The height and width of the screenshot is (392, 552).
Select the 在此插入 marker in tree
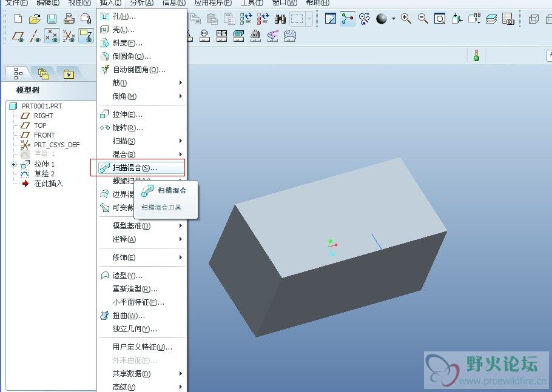(x=49, y=184)
